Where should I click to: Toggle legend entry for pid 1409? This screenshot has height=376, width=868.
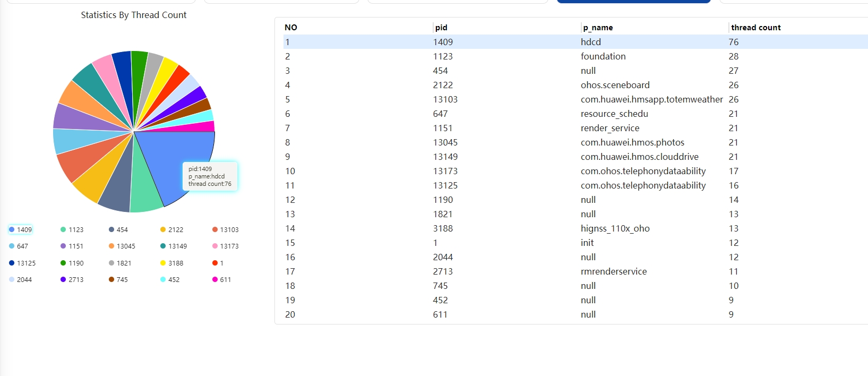[20, 229]
